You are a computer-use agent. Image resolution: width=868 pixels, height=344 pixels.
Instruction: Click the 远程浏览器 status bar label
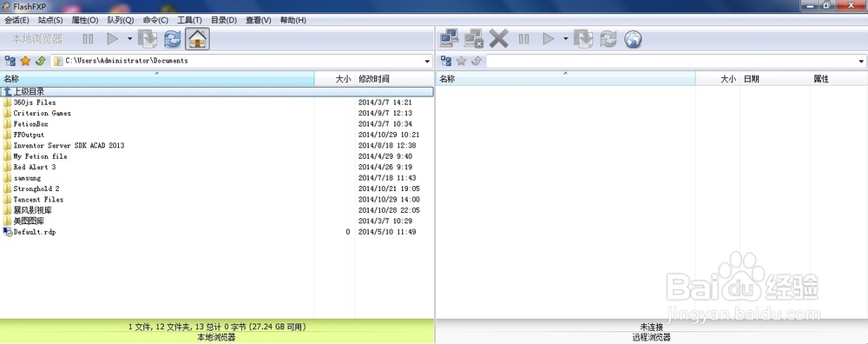click(651, 337)
